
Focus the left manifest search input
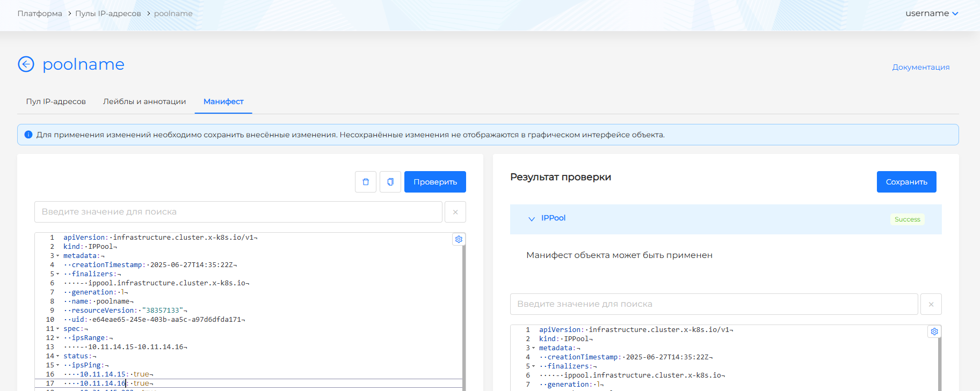[238, 212]
